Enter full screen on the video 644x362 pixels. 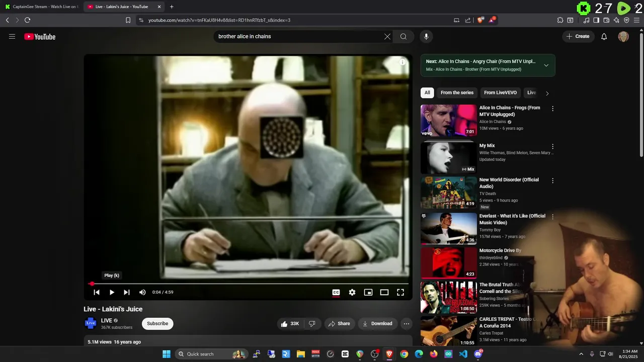pyautogui.click(x=400, y=292)
